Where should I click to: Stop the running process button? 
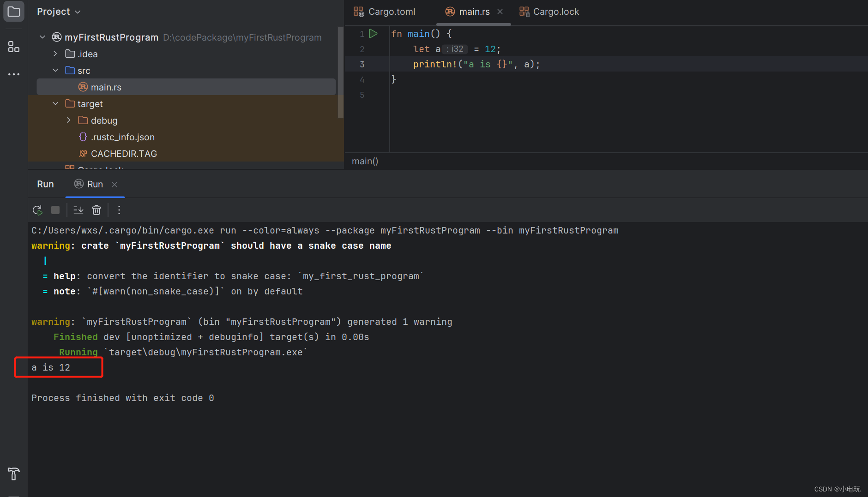(x=55, y=210)
